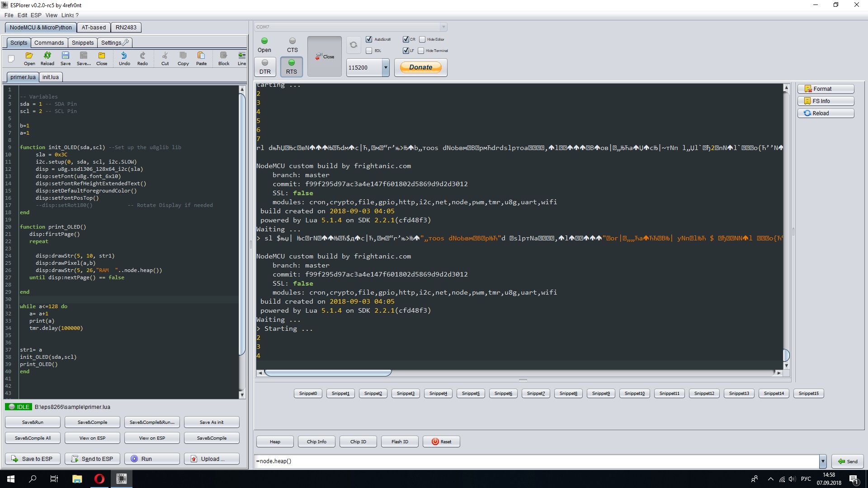This screenshot has width=868, height=488.
Task: Open File Explorer from taskbar
Action: (77, 479)
